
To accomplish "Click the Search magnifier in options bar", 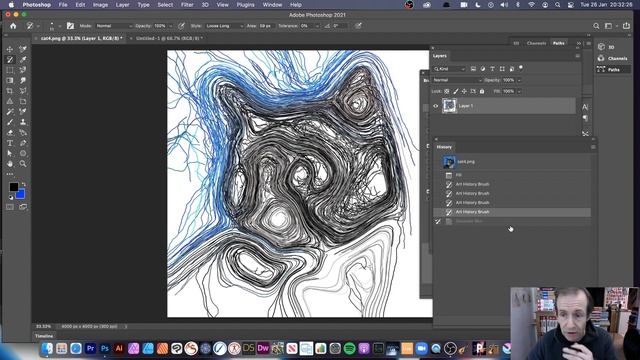I will 596,26.
